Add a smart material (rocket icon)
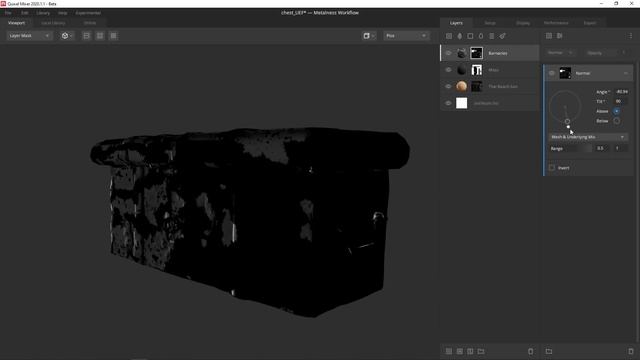 502,36
